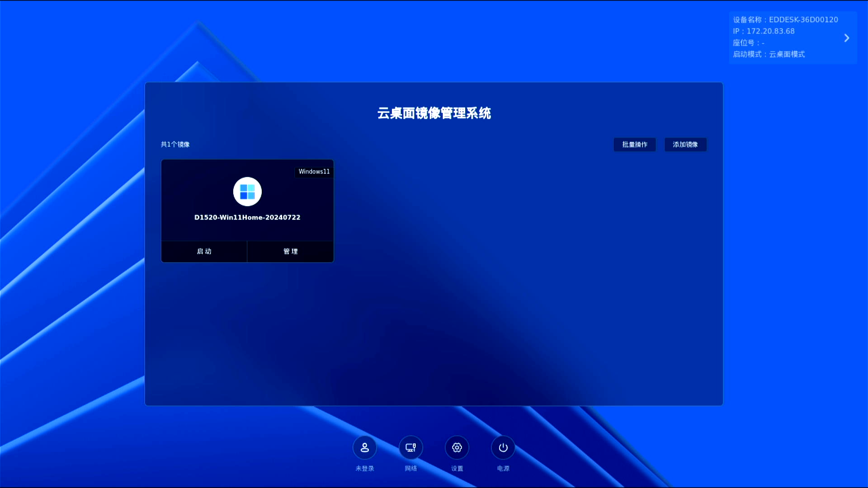
Task: Start the D1520-Win11Home image with 启动
Action: (204, 251)
